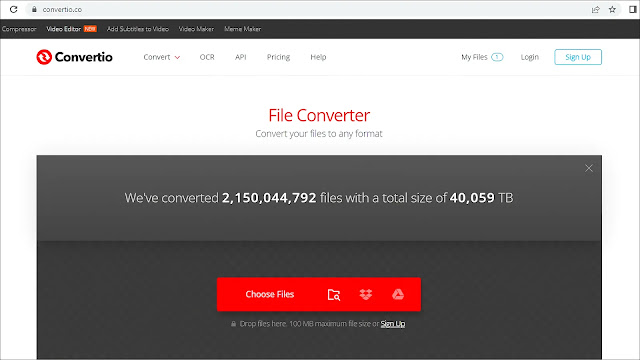The height and width of the screenshot is (360, 640).
Task: Click 'Convert your files to any format' text
Action: [x=319, y=134]
